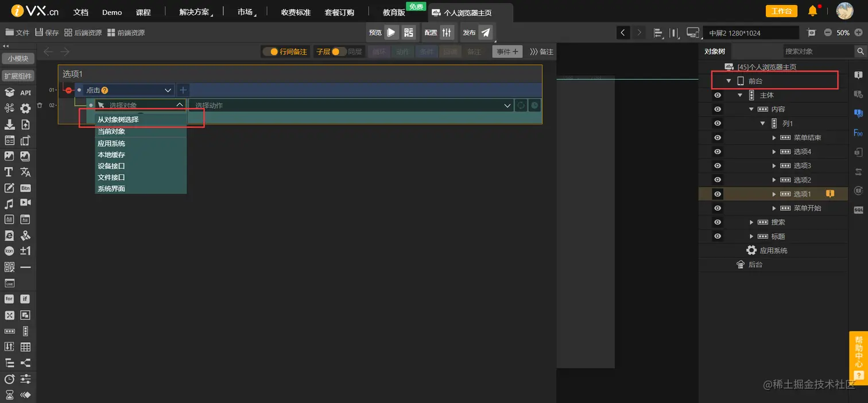The image size is (868, 403).
Task: Toggle the 行间备注 switch
Action: click(270, 52)
